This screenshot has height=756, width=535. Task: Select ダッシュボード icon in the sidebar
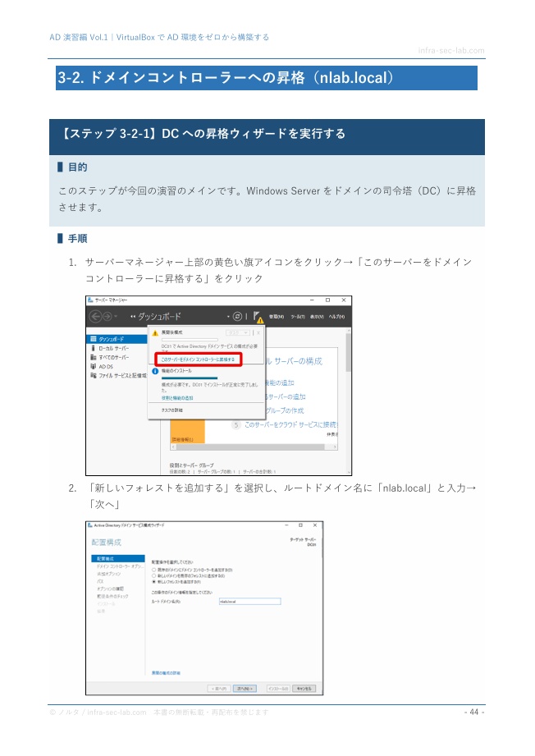click(94, 339)
